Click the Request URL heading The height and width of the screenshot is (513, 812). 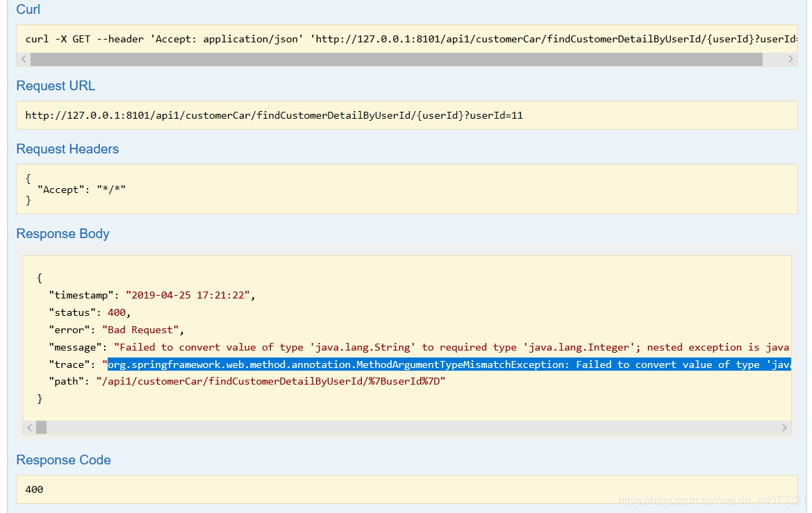[56, 85]
